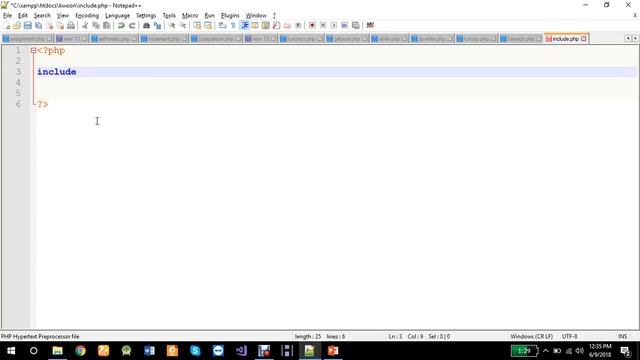Image resolution: width=640 pixels, height=360 pixels.
Task: Click the Stop Recording macro icon
Action: click(x=323, y=25)
